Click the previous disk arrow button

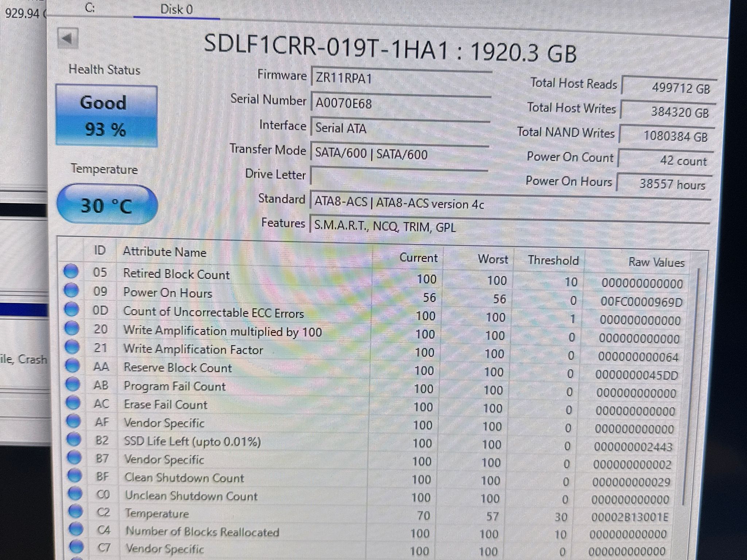(x=68, y=38)
